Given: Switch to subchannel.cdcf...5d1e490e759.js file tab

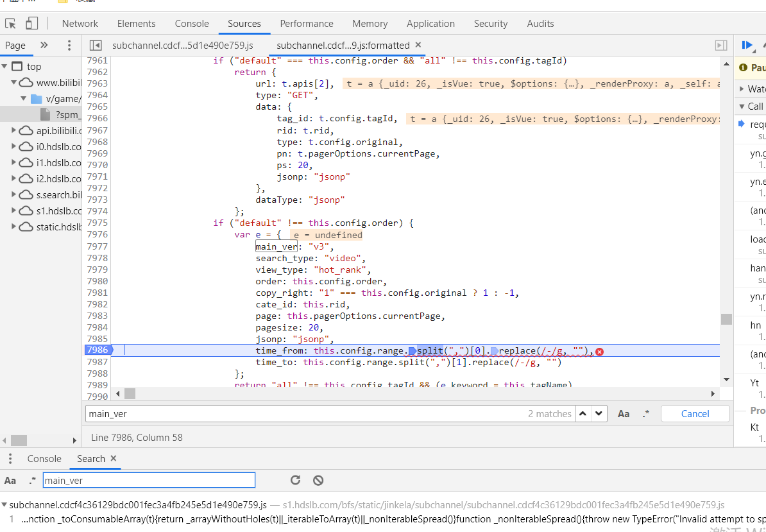Looking at the screenshot, I should click(183, 46).
